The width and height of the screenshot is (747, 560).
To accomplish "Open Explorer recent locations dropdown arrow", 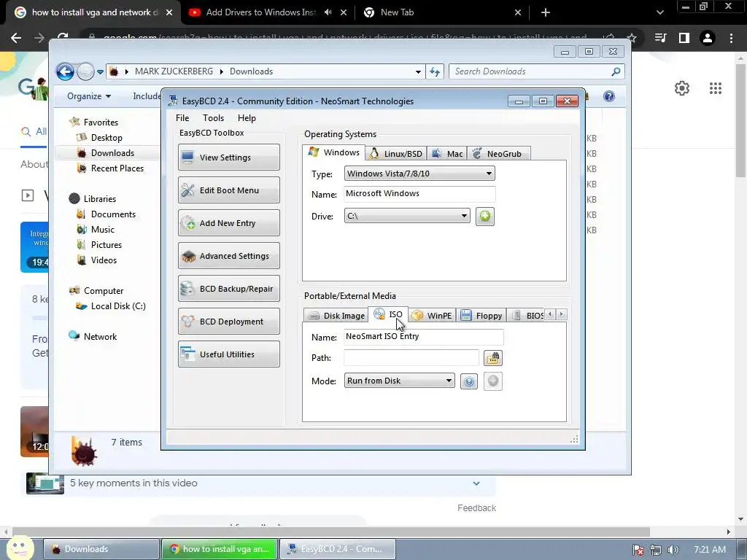I will (x=100, y=72).
